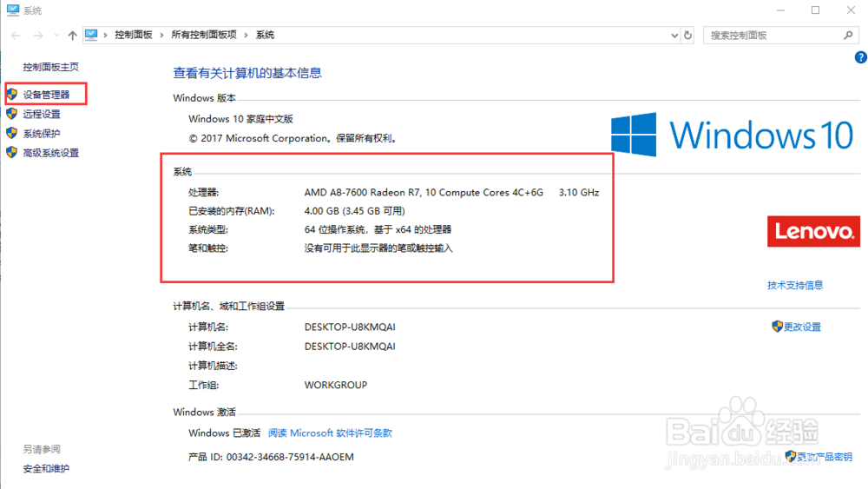The height and width of the screenshot is (489, 868).
Task: Click shield icon beside 远程设置
Action: pos(12,114)
